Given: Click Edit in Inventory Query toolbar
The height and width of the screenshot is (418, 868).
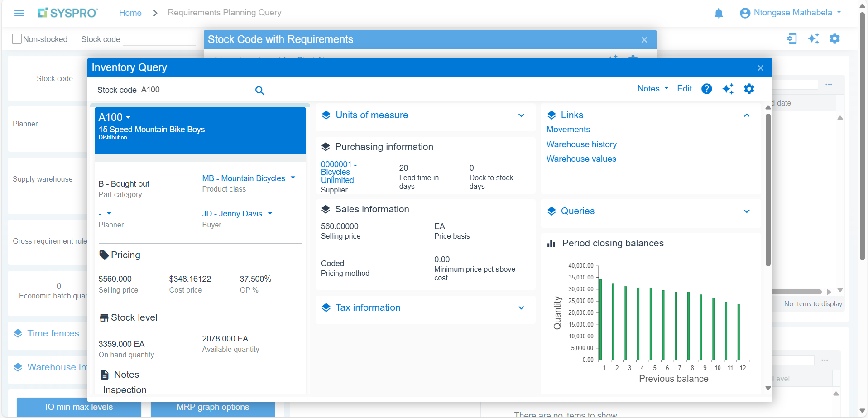Looking at the screenshot, I should tap(684, 89).
